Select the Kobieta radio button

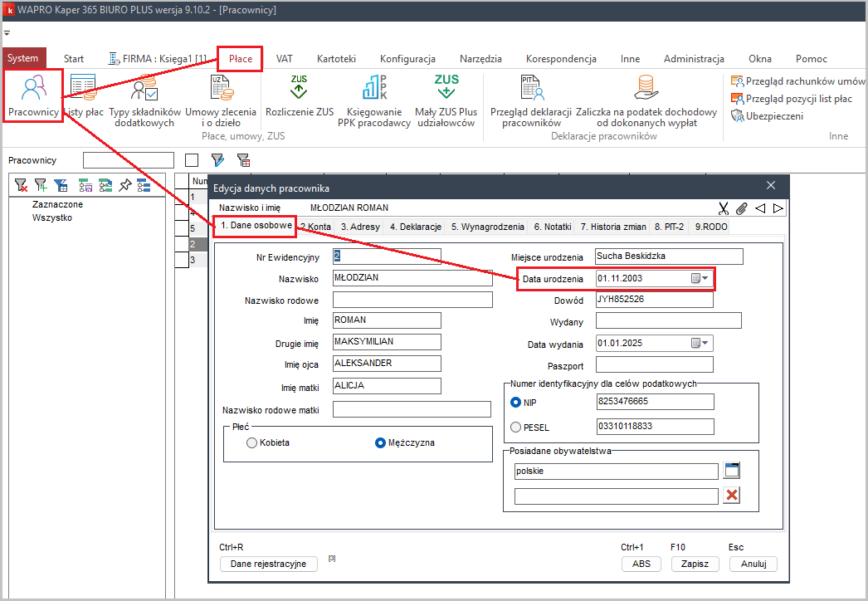[252, 443]
